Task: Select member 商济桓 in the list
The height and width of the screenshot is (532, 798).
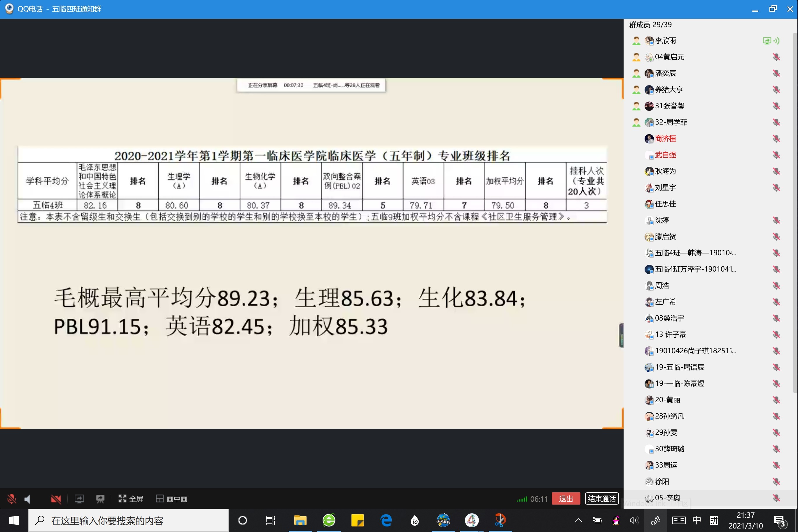Action: coord(665,139)
